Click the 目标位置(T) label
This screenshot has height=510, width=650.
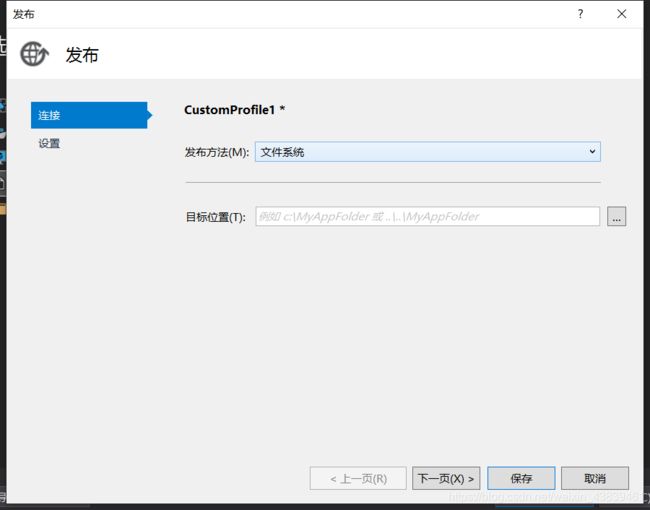216,217
